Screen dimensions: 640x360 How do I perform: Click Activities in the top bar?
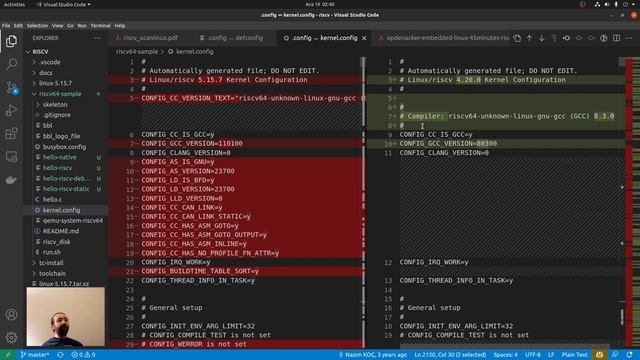coord(14,4)
